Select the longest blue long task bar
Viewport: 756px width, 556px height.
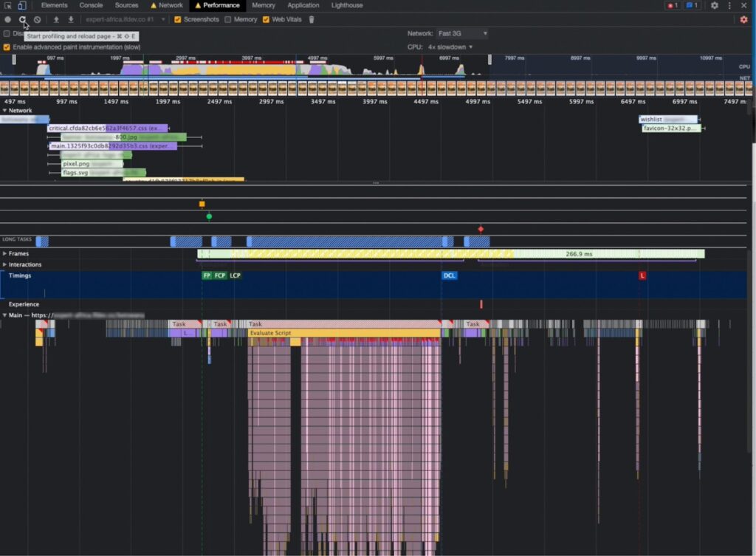point(346,242)
